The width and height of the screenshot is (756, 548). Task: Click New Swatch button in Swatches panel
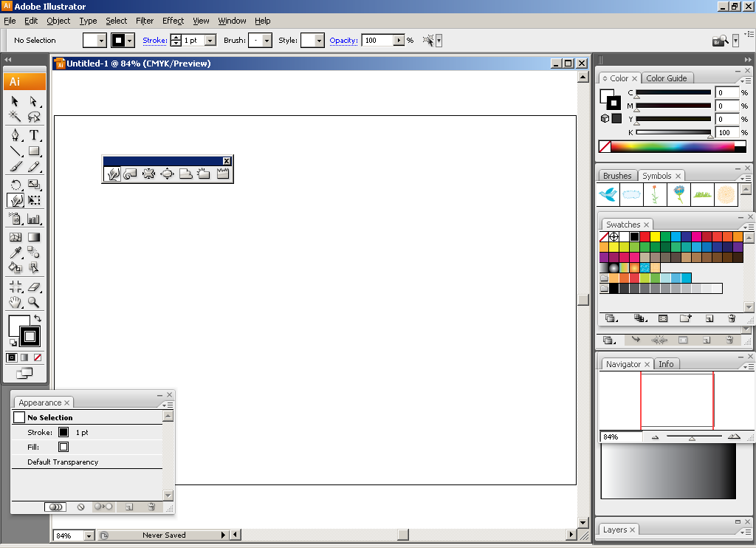pyautogui.click(x=709, y=318)
